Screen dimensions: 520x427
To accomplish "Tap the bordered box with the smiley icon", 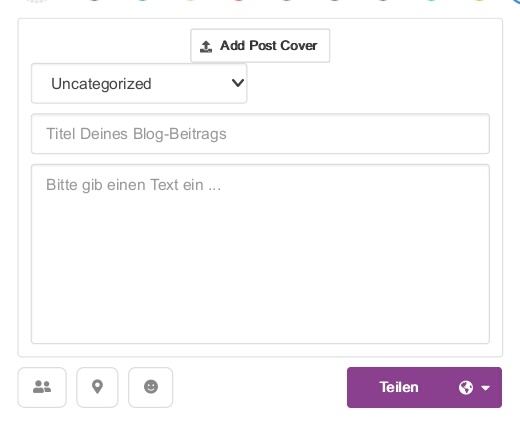I will [x=151, y=387].
